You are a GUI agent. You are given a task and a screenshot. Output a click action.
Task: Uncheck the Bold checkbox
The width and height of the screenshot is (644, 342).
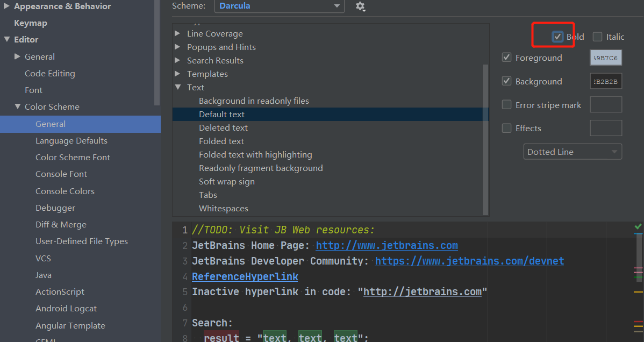pyautogui.click(x=557, y=37)
